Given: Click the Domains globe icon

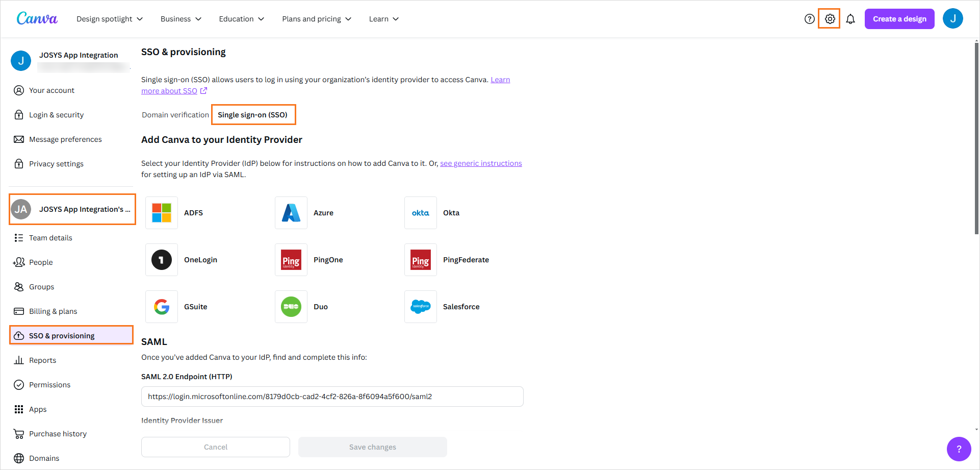Looking at the screenshot, I should pyautogui.click(x=19, y=458).
